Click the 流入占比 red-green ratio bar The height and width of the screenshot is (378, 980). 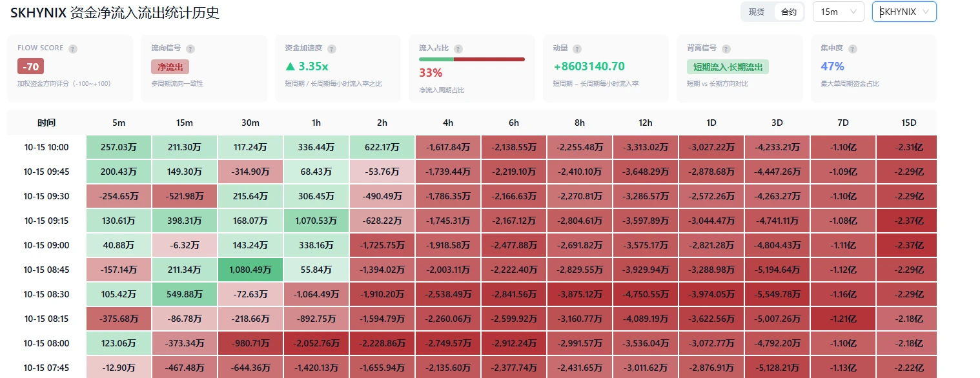[x=472, y=59]
